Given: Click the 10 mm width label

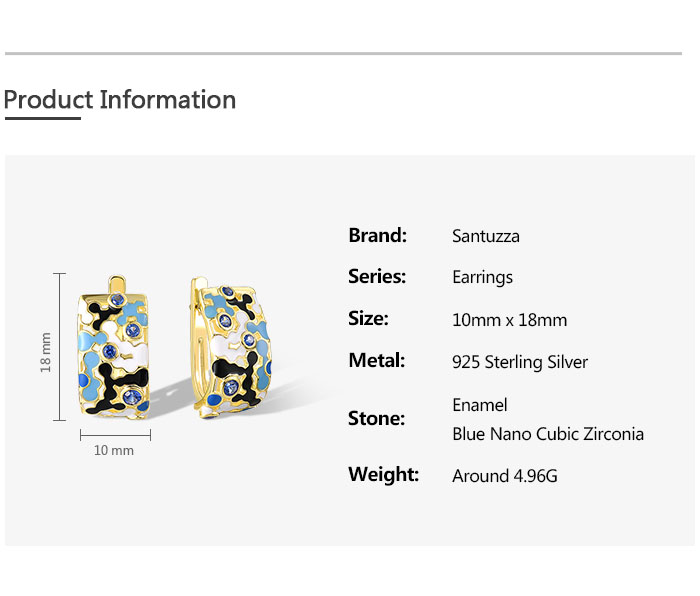Looking at the screenshot, I should 114,451.
